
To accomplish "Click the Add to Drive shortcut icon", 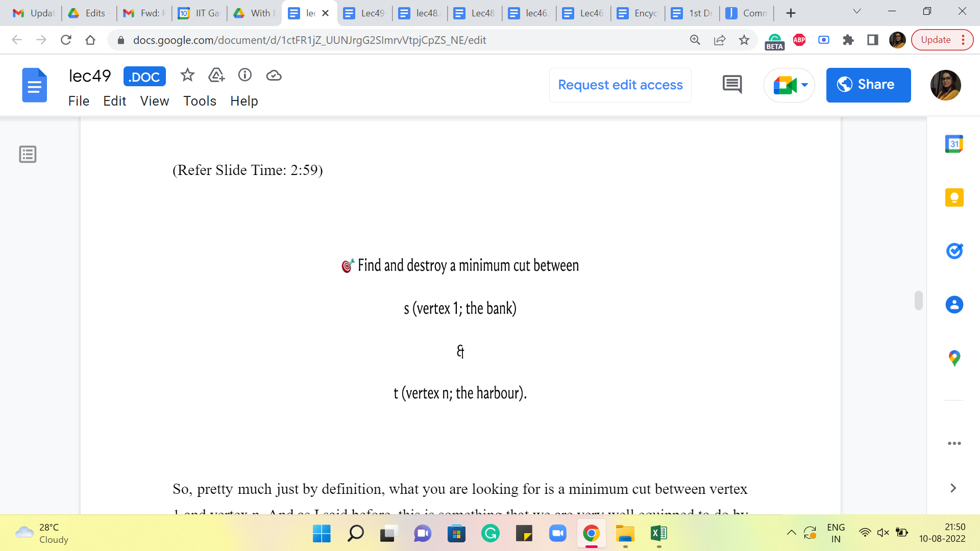I will point(216,76).
